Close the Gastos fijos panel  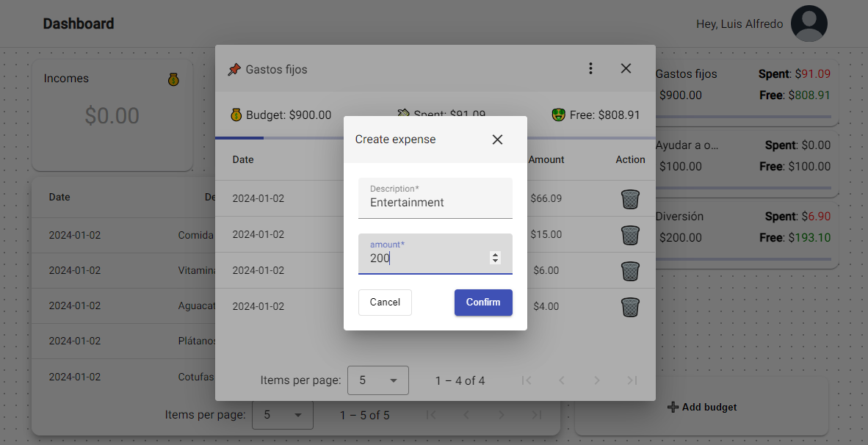click(x=626, y=68)
